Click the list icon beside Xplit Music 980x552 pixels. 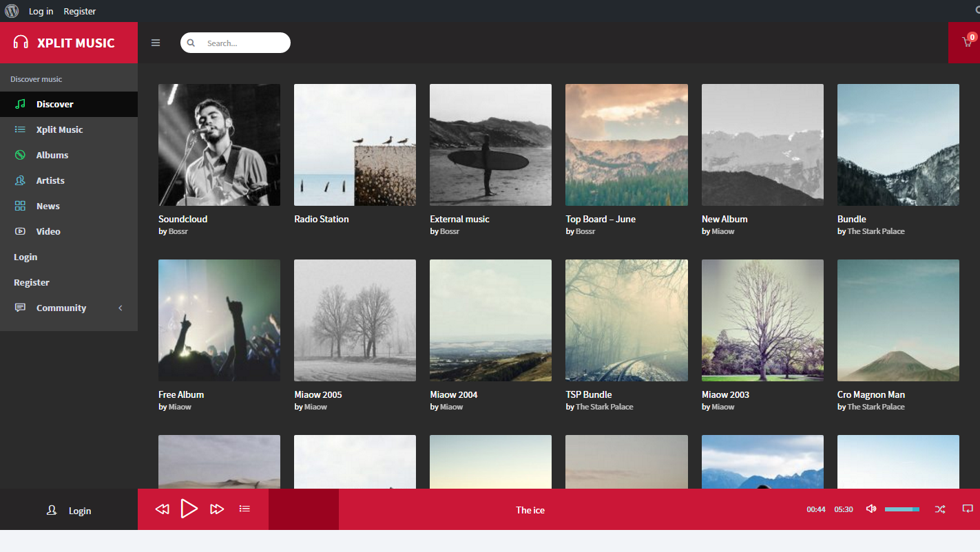click(20, 129)
